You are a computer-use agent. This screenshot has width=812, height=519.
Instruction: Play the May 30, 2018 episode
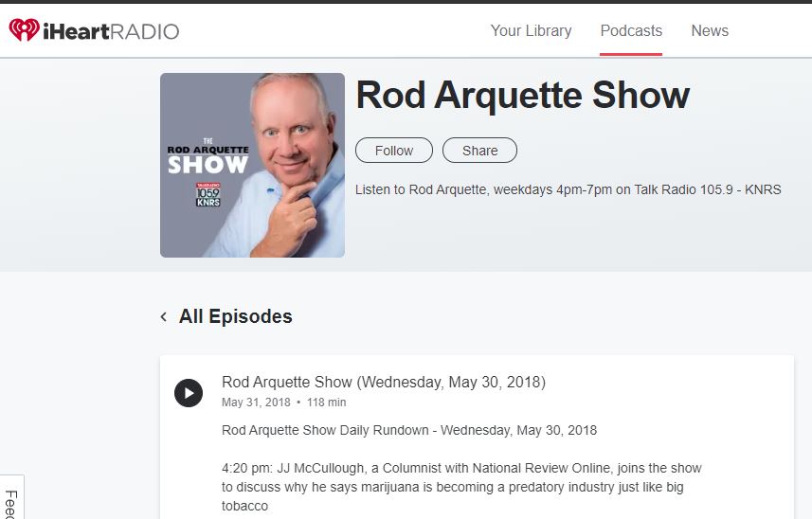coord(189,392)
